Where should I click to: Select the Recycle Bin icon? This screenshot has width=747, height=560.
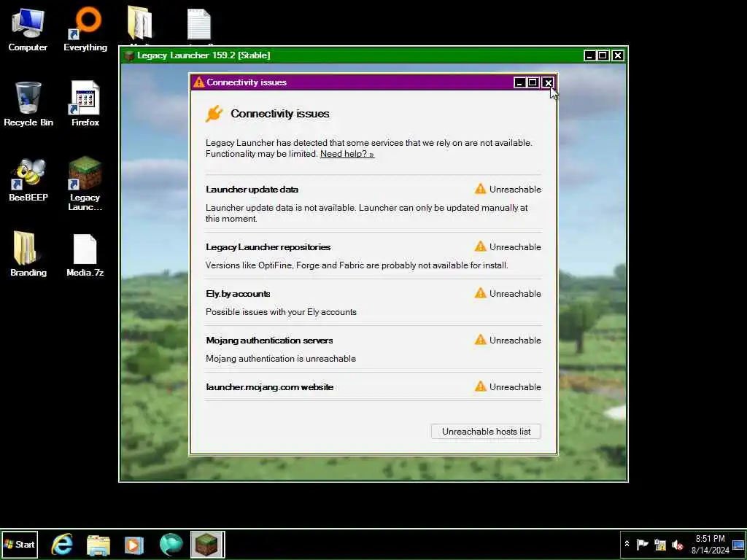28,104
